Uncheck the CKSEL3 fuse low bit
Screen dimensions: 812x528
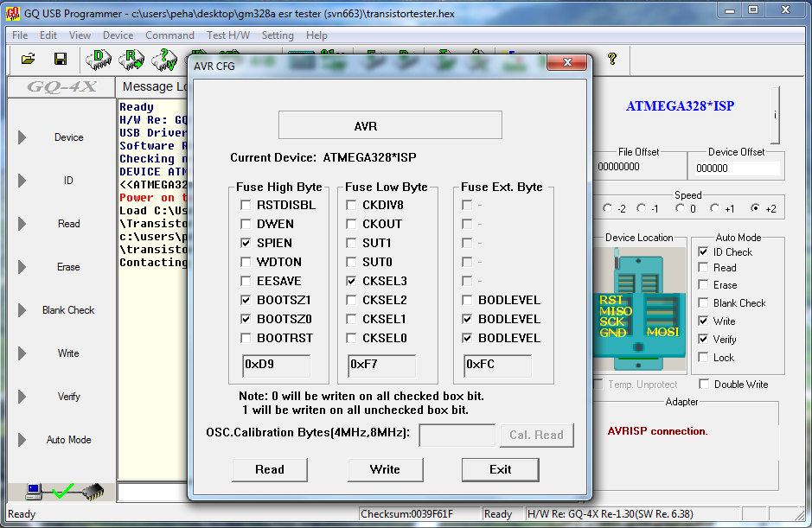(351, 282)
